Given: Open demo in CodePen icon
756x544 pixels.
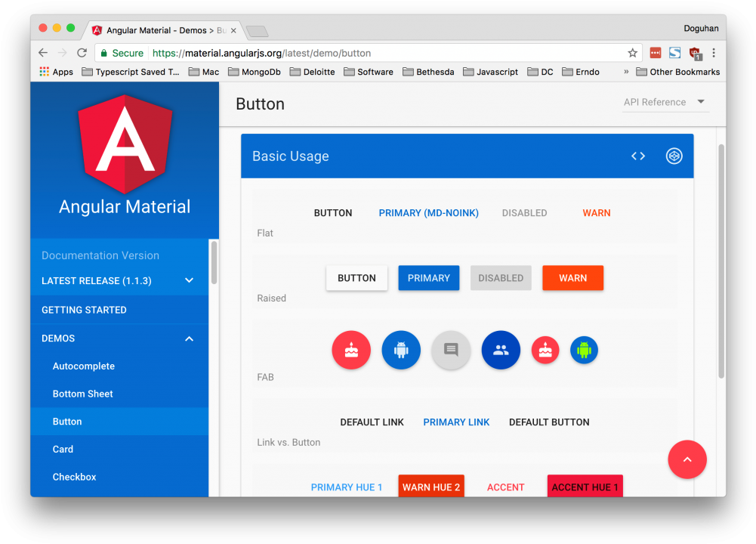Looking at the screenshot, I should click(x=674, y=156).
